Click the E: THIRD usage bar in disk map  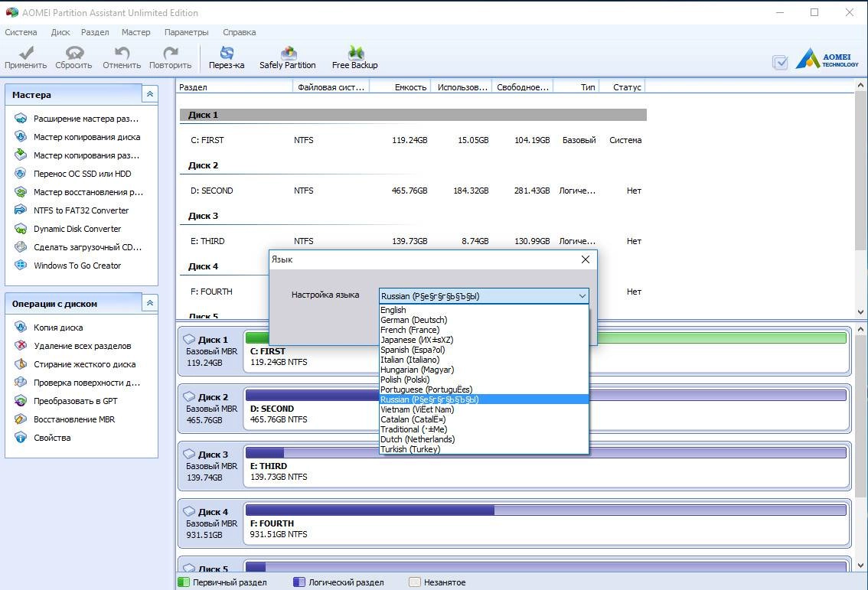[x=546, y=452]
